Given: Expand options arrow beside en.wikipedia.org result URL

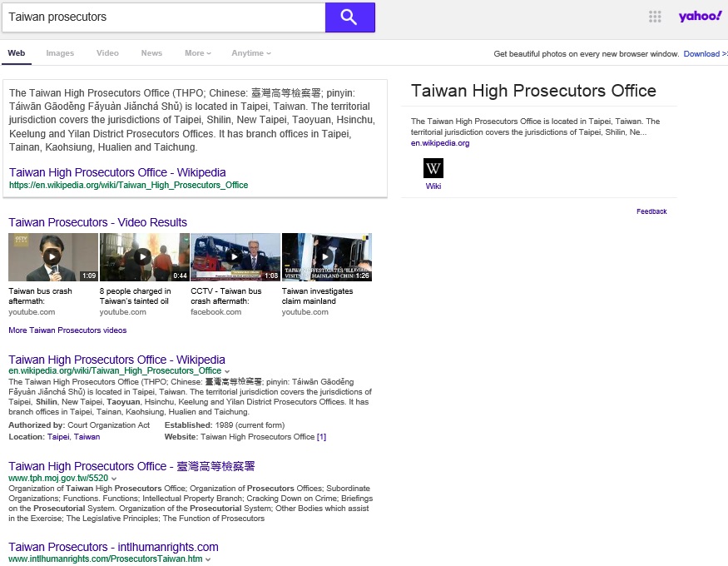Looking at the screenshot, I should pos(227,371).
